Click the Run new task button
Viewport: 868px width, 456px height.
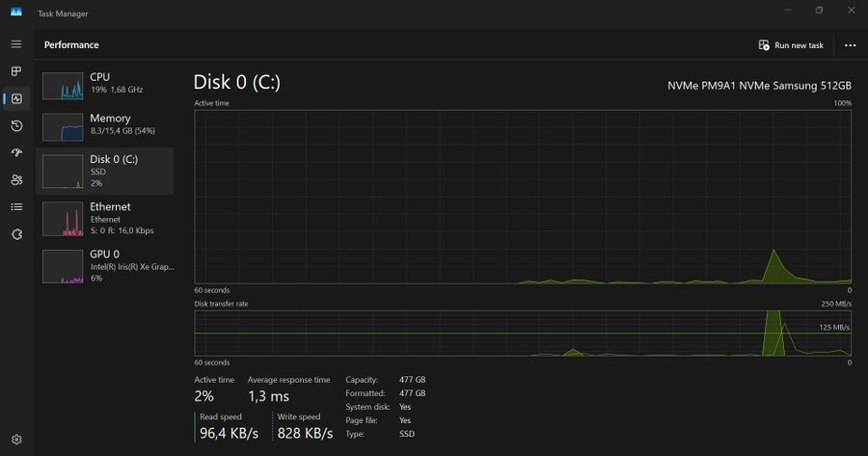(791, 45)
